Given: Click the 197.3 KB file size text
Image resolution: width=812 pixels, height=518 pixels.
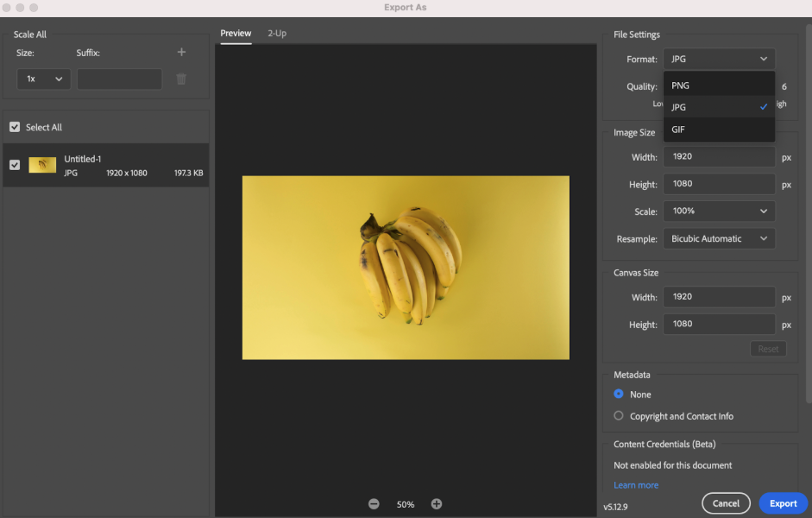Looking at the screenshot, I should coord(188,173).
